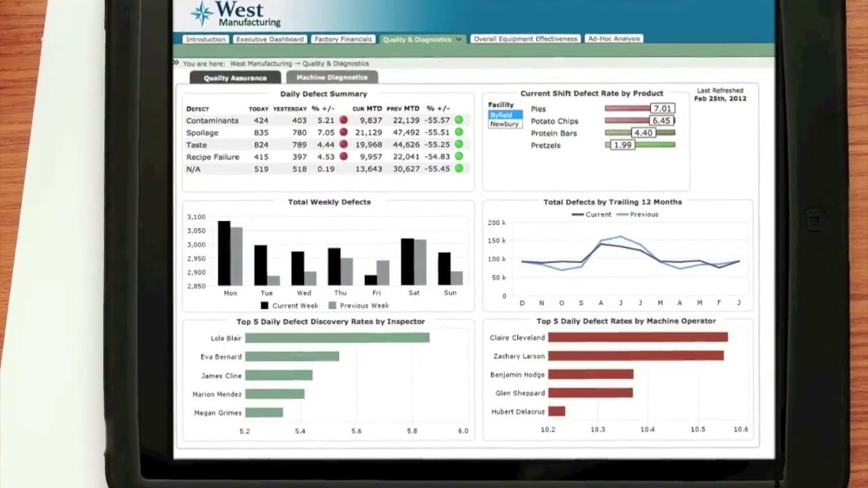The width and height of the screenshot is (868, 488).
Task: Click the YESTERDAY column header
Action: [290, 109]
